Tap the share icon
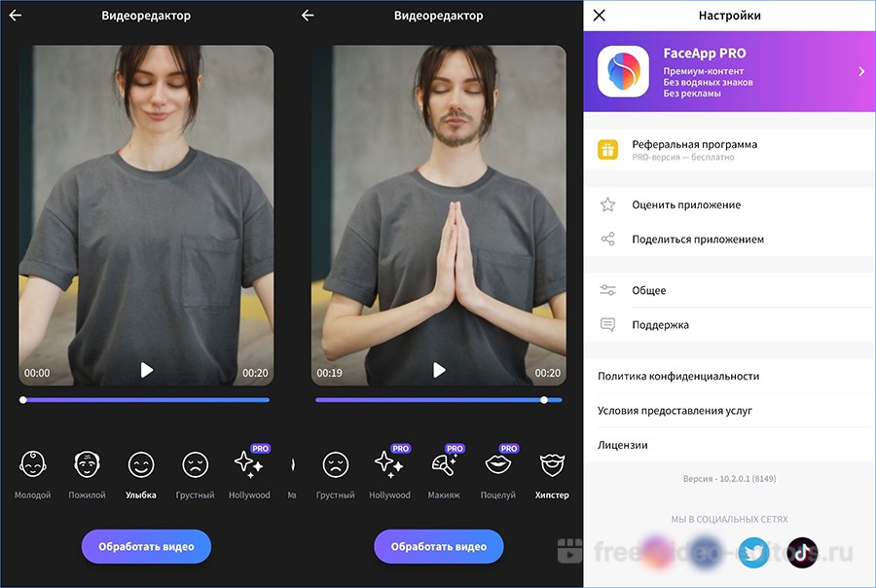876x588 pixels. point(607,239)
